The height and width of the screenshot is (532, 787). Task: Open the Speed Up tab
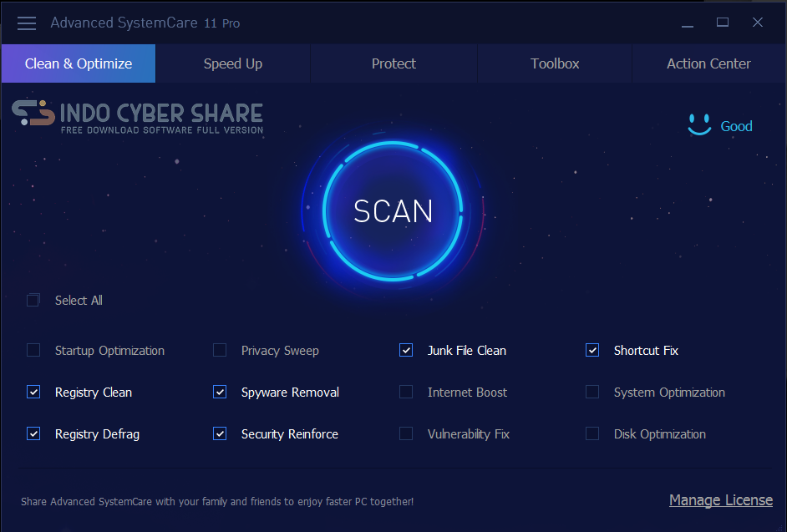233,63
